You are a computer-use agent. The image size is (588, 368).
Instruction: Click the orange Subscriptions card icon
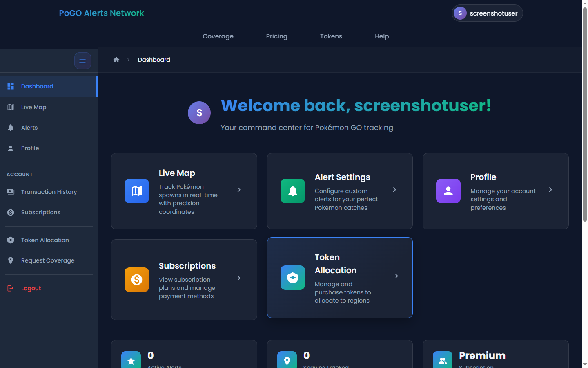[137, 280]
